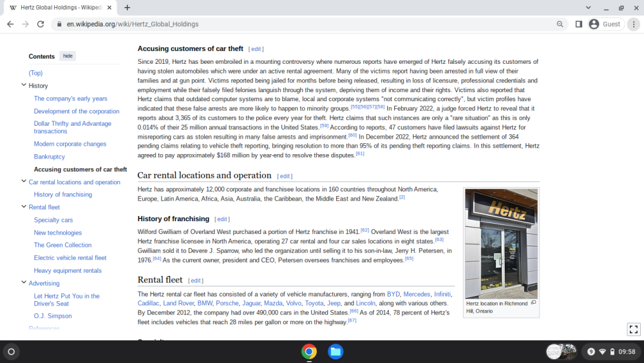Open notification count badge in tray
Viewport: 644px width, 363px height.
click(591, 351)
